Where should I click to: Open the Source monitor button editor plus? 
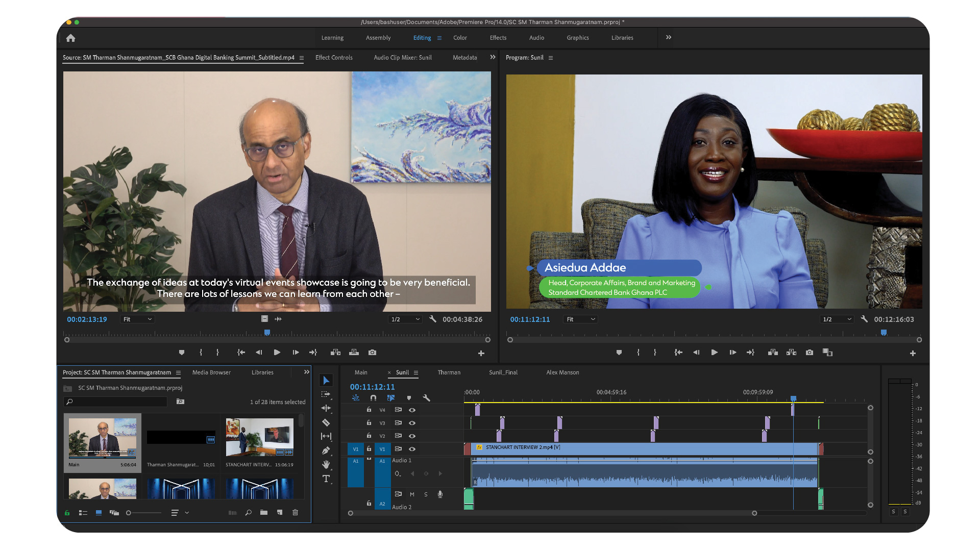click(x=481, y=353)
